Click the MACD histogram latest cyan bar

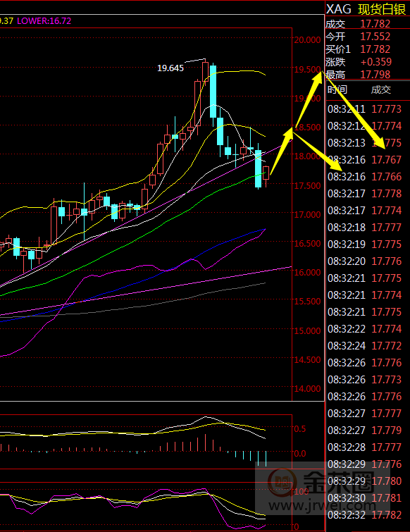(x=266, y=459)
